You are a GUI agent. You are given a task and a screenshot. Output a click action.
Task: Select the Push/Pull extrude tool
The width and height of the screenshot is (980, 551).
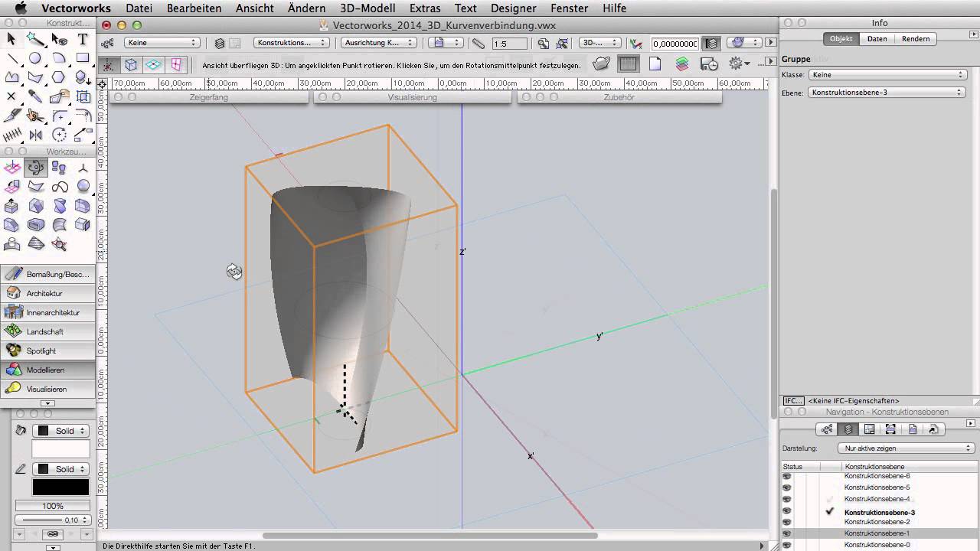pos(11,206)
